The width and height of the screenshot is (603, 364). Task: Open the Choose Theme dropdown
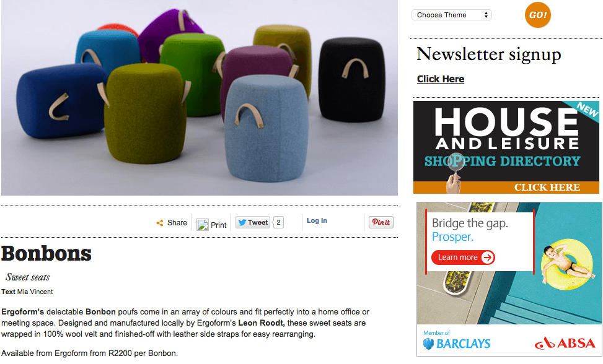tap(452, 15)
